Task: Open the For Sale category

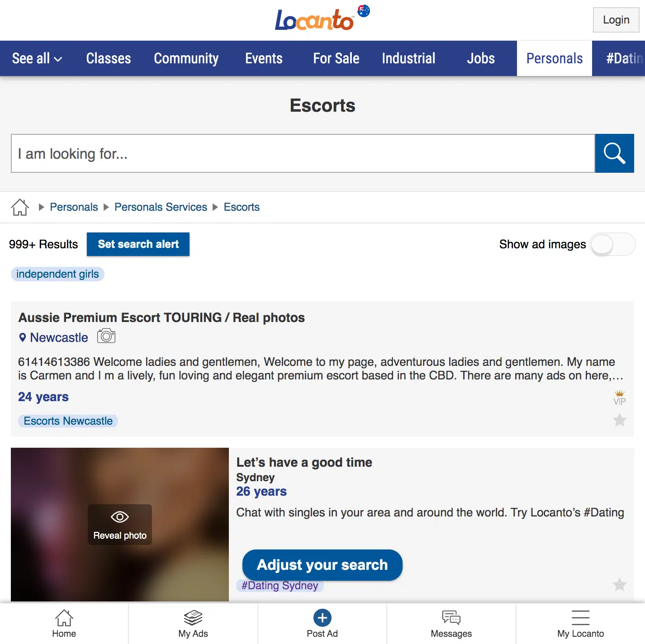Action: [336, 58]
